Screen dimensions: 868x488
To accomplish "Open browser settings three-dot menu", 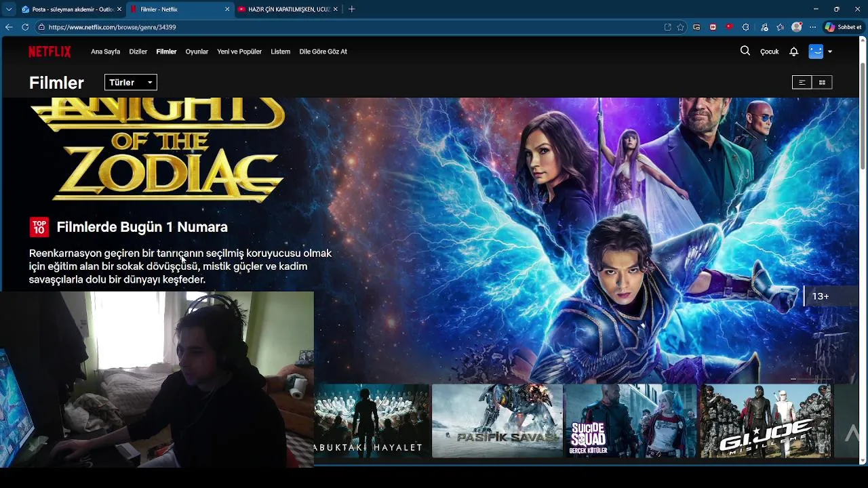I will point(812,27).
